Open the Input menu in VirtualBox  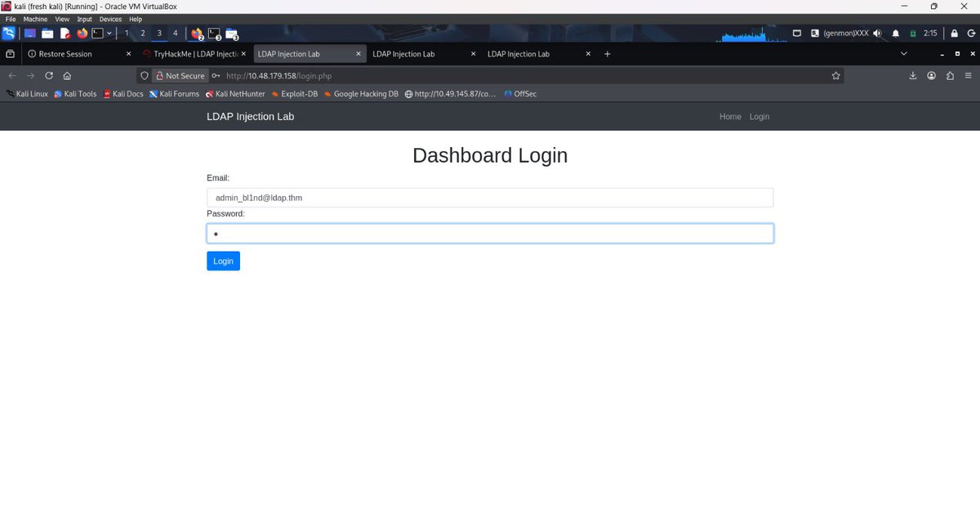point(84,19)
